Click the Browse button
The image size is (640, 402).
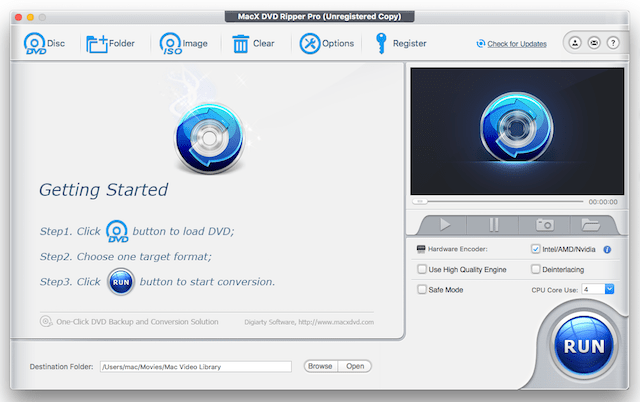[320, 366]
